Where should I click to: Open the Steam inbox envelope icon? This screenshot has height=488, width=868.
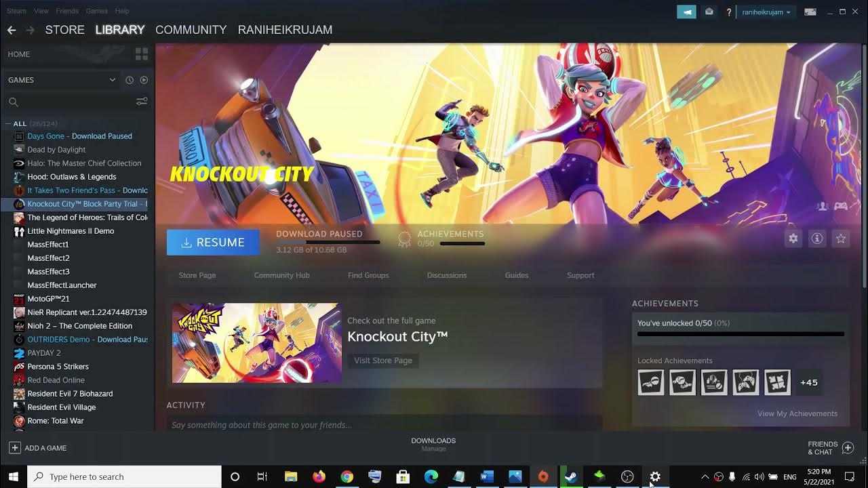[x=709, y=12]
